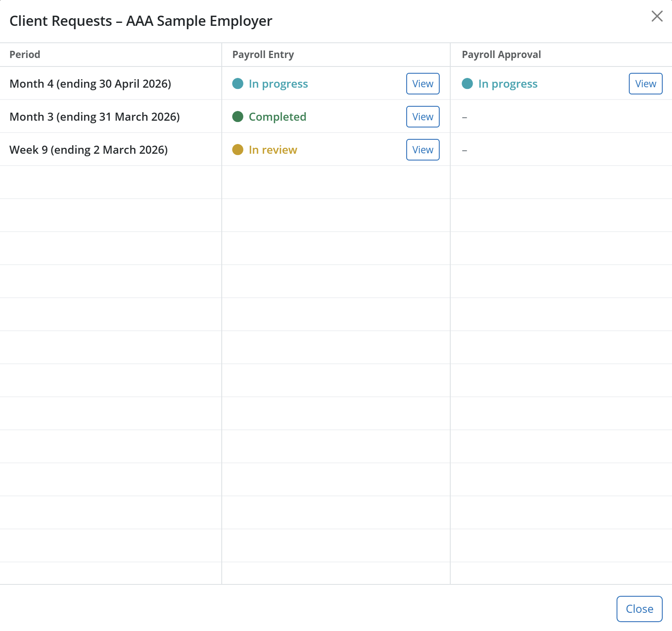The width and height of the screenshot is (672, 631).
Task: Click the Close button at the bottom
Action: pyautogui.click(x=639, y=609)
